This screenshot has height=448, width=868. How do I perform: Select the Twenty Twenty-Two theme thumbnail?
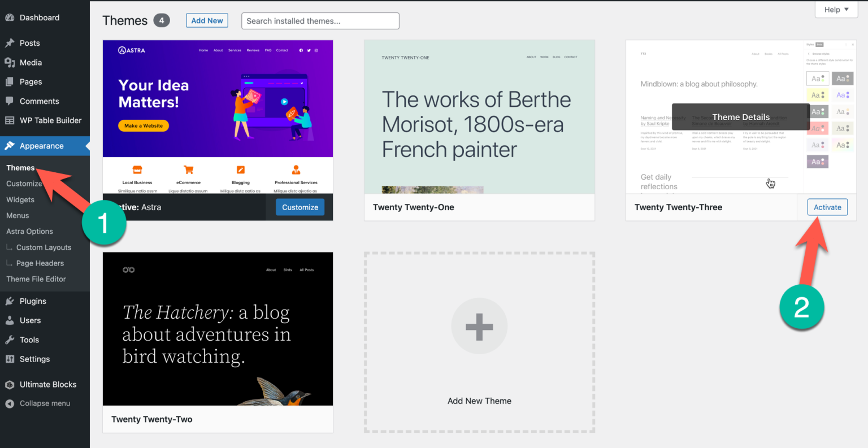tap(218, 329)
